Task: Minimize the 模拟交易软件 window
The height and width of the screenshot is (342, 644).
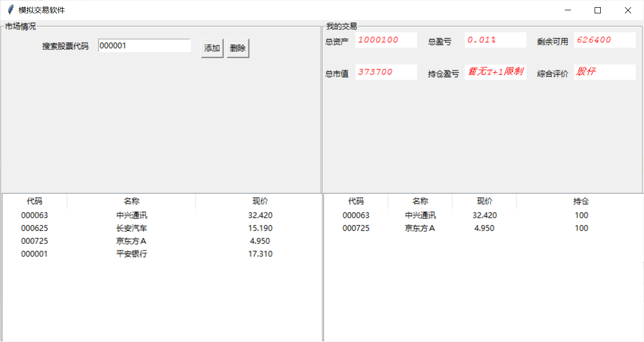Action: coord(568,10)
